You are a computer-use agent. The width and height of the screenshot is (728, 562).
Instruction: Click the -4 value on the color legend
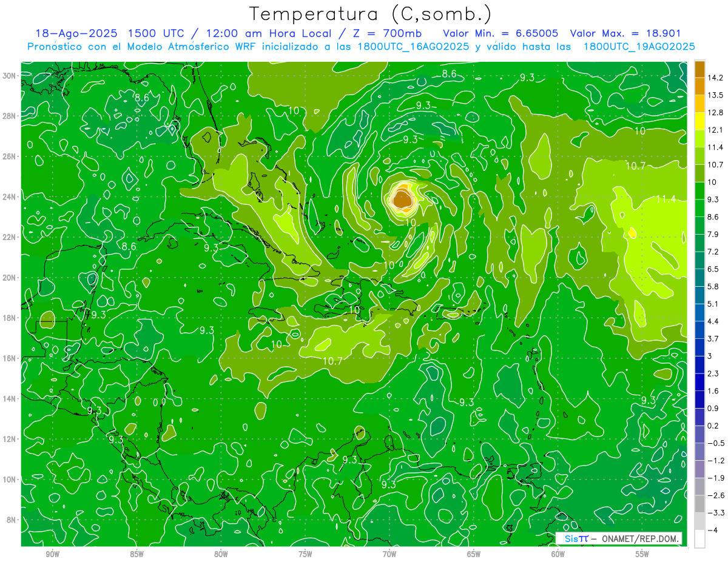(712, 530)
